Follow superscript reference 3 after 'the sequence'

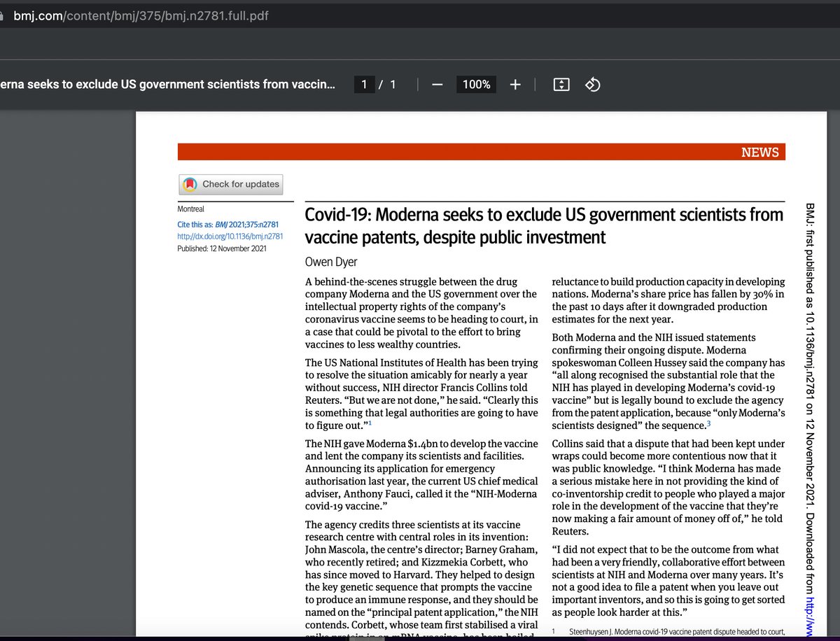point(708,424)
